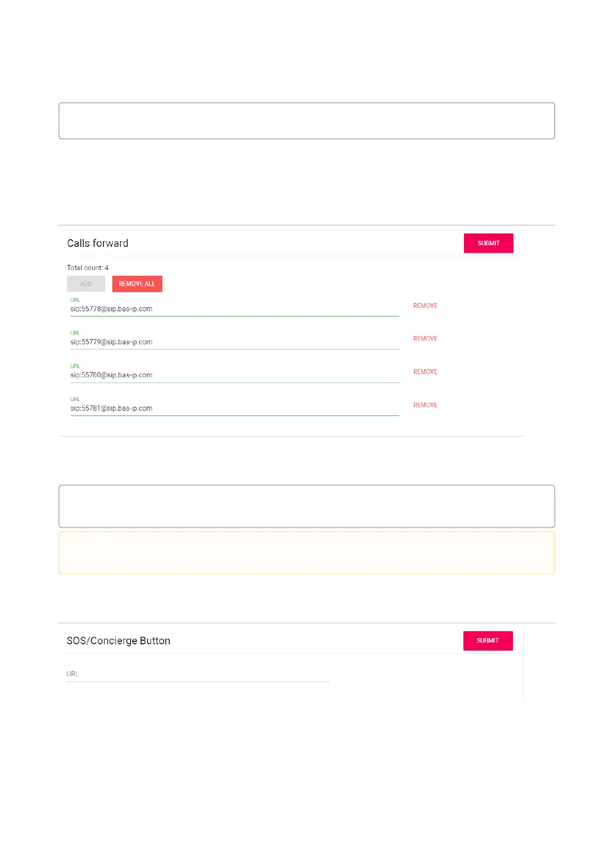Focus the sip:55779@sip.bas-ip.com URL field

(x=235, y=342)
